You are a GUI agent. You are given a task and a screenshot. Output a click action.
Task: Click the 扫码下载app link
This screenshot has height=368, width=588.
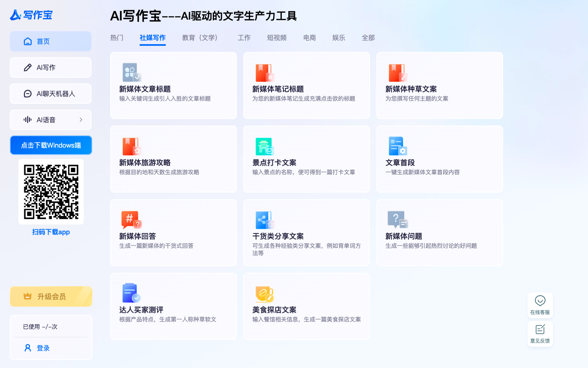click(51, 232)
